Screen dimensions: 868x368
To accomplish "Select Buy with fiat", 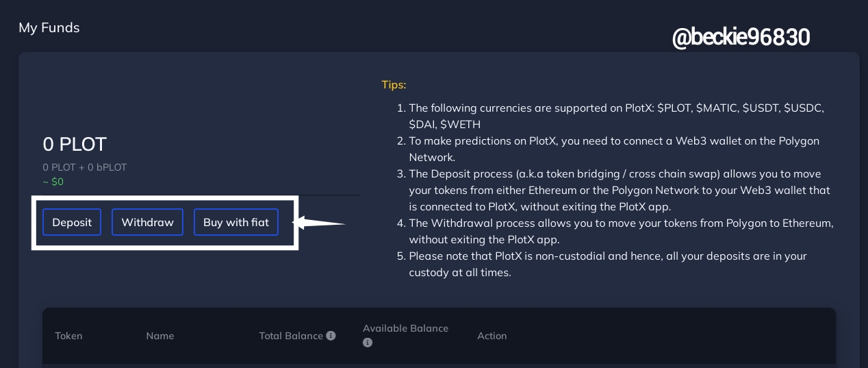I will click(236, 222).
